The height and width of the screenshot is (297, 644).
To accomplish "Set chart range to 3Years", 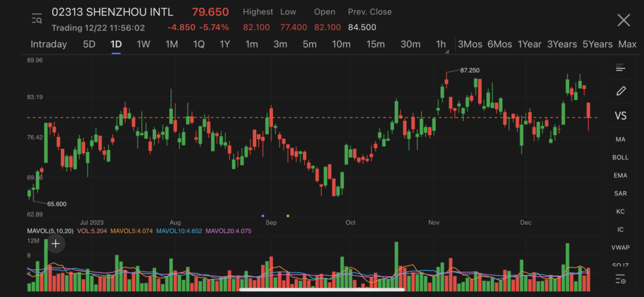I will (562, 44).
